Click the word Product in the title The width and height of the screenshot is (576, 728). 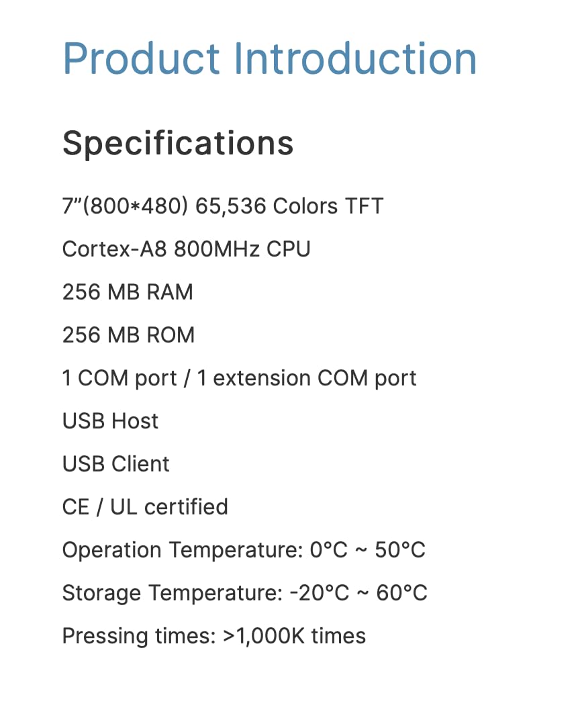(x=142, y=58)
